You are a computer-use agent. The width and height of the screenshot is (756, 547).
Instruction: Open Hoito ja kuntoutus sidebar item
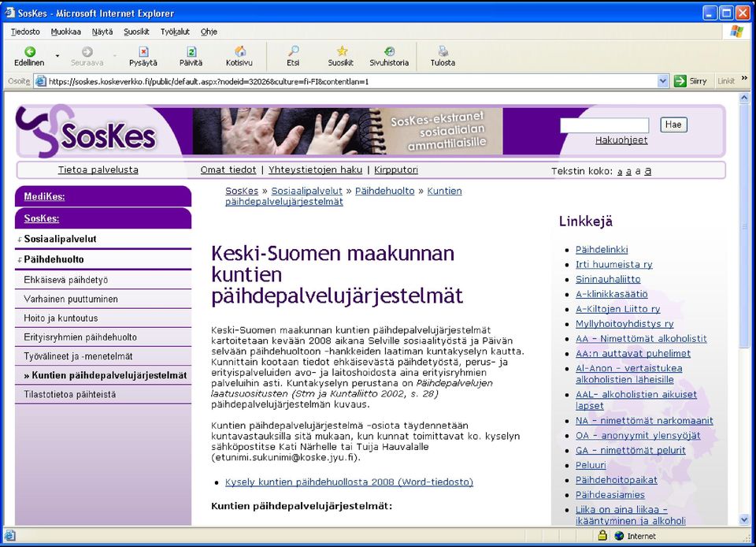103,318
